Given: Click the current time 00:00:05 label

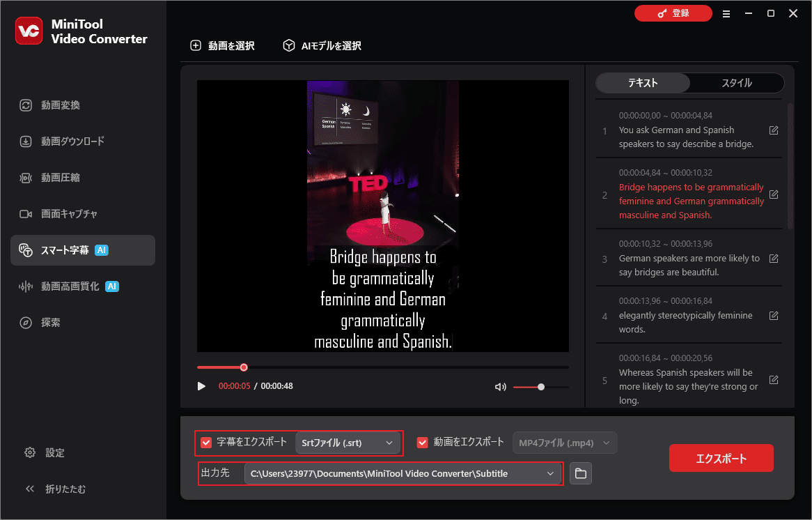Looking at the screenshot, I should [x=234, y=386].
